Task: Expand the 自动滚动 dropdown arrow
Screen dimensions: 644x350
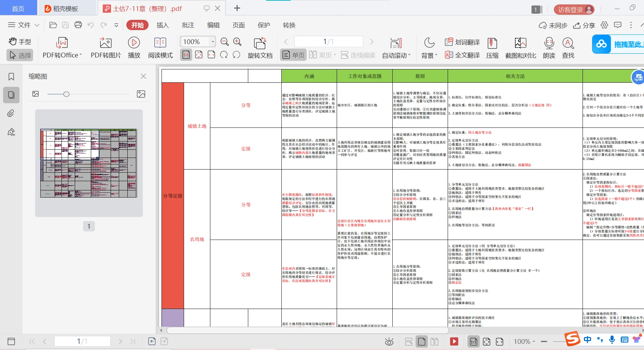Action: pos(409,55)
